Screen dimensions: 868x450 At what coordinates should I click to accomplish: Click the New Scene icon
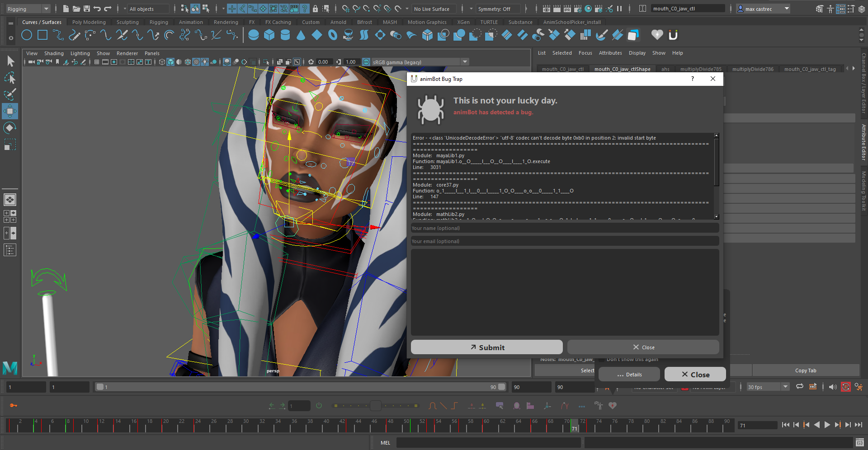coord(66,9)
